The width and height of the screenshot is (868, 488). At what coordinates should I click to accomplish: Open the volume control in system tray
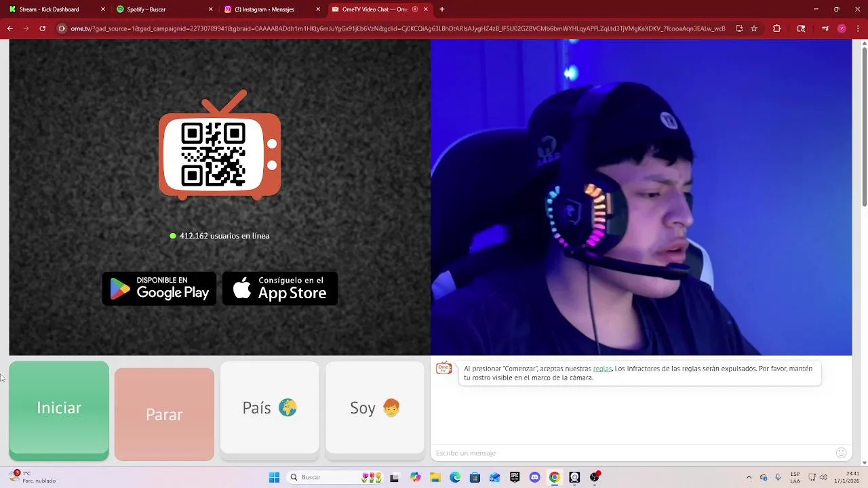tap(823, 477)
